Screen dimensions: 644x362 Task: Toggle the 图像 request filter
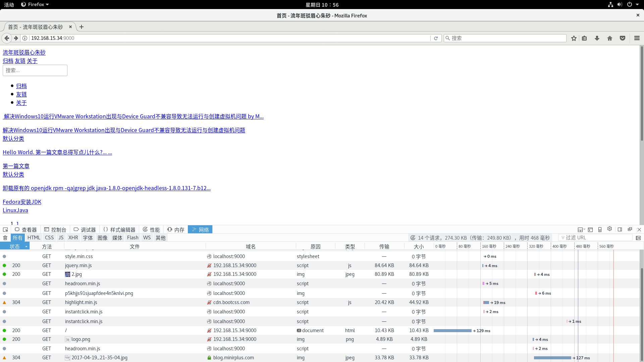tap(103, 238)
